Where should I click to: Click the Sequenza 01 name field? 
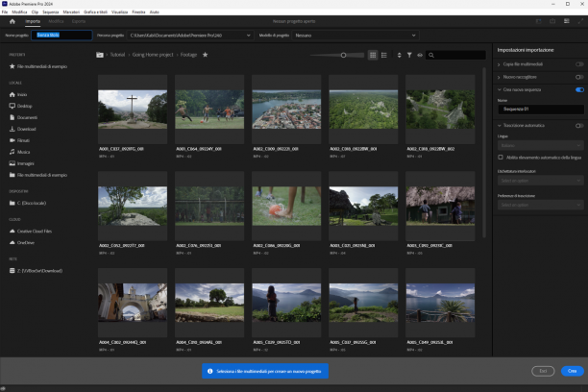[540, 110]
